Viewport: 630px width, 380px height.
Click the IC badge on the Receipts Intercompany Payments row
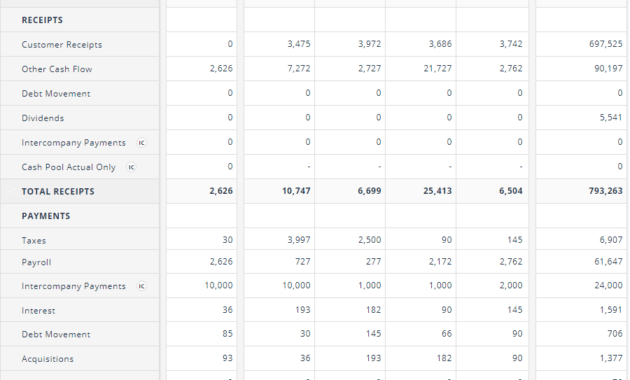(x=141, y=143)
